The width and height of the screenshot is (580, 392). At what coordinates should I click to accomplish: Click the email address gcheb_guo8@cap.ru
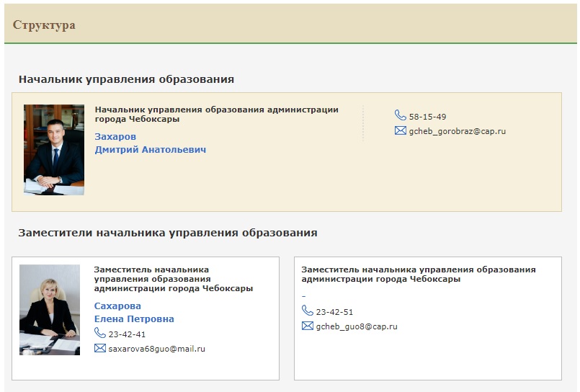[x=357, y=326]
